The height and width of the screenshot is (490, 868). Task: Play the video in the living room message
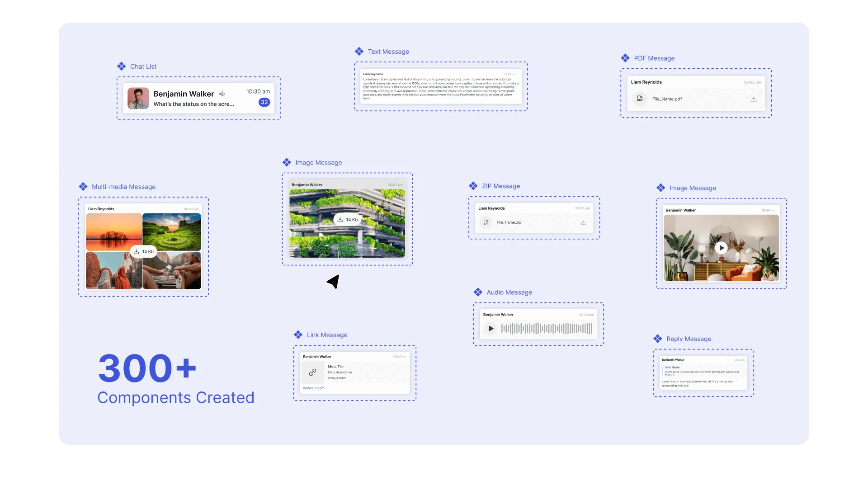click(722, 248)
